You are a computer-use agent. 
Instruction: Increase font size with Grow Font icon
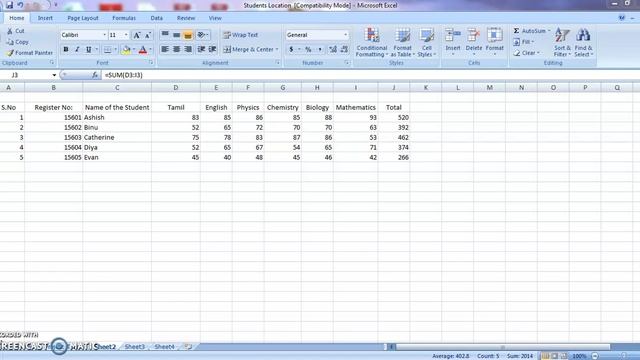coord(137,35)
